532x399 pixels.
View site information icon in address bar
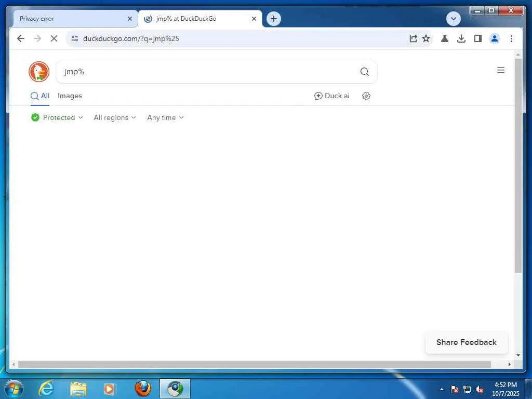[75, 38]
